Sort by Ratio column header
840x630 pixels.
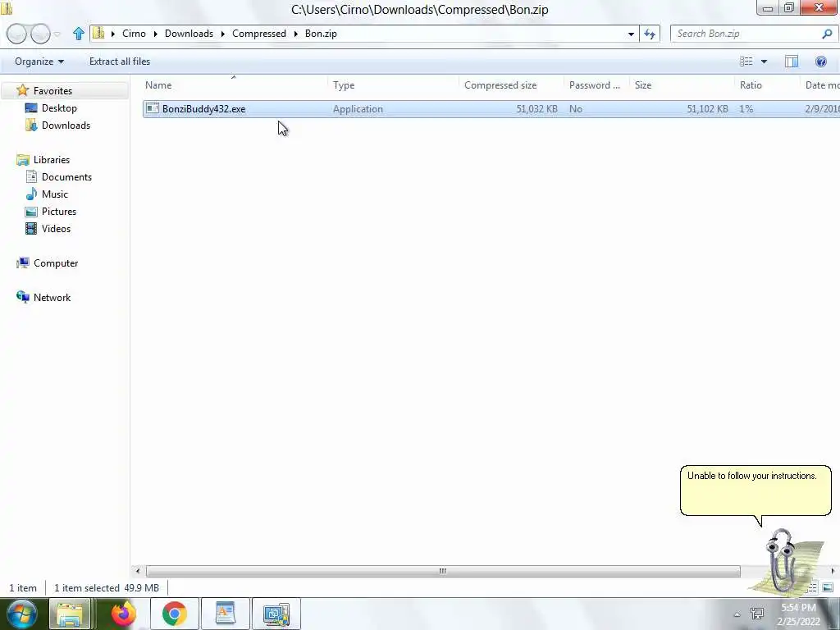(767, 85)
